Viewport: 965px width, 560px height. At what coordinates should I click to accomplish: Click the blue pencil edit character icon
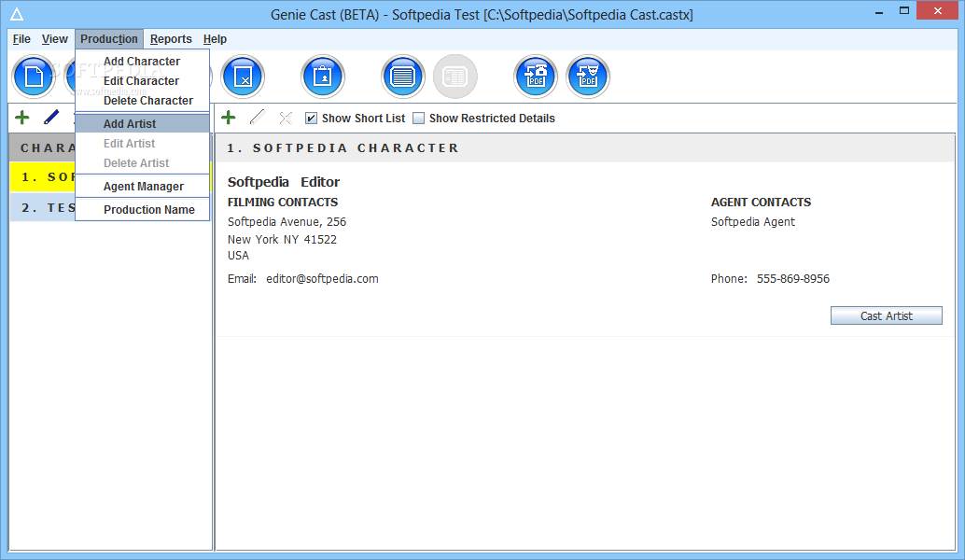pyautogui.click(x=51, y=117)
